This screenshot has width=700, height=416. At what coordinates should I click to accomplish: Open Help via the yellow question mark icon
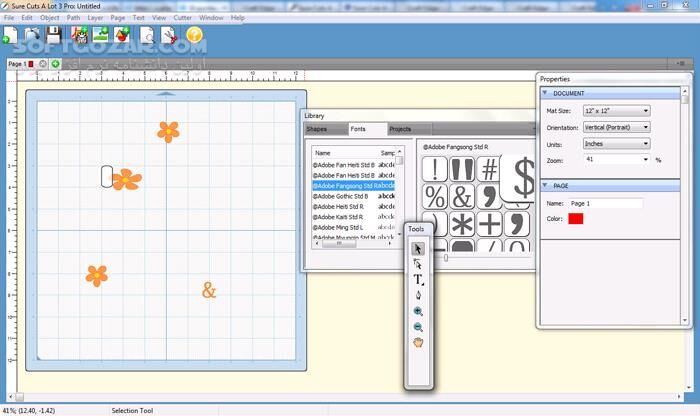pyautogui.click(x=194, y=36)
